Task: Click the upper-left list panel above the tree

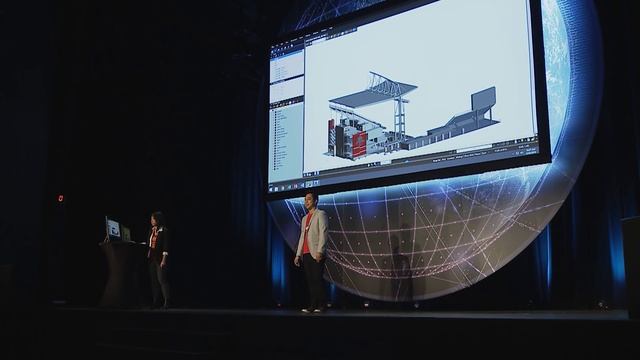Action: (x=287, y=67)
